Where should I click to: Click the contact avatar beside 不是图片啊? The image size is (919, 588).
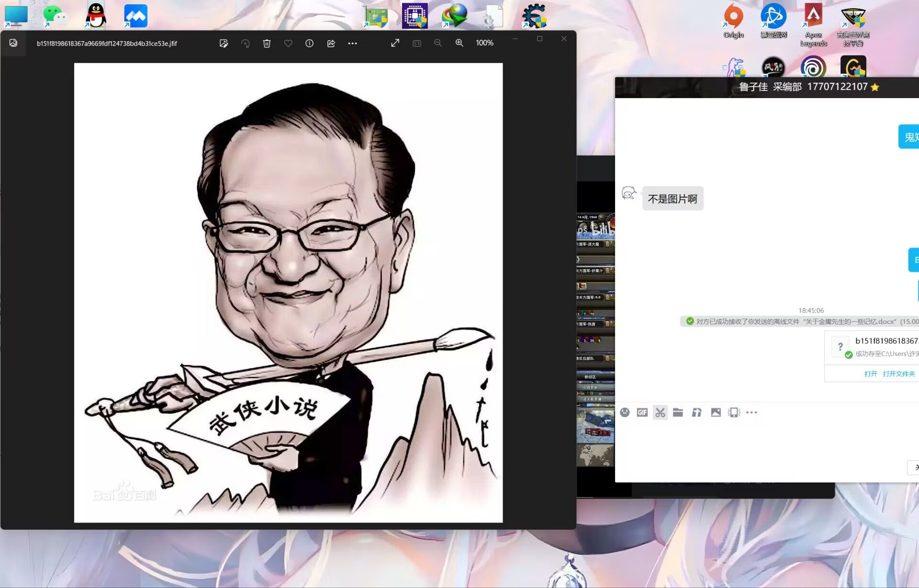[628, 193]
